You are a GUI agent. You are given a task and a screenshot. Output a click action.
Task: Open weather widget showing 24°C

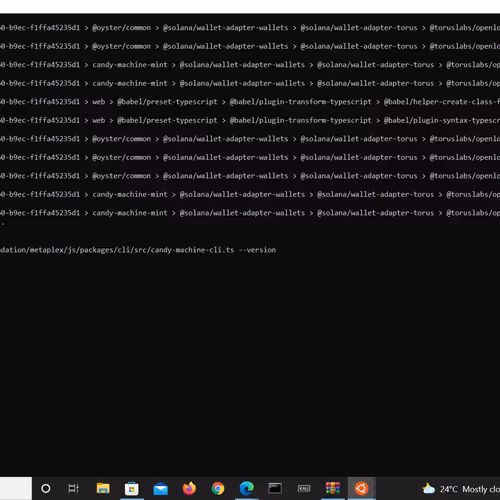coord(461,489)
